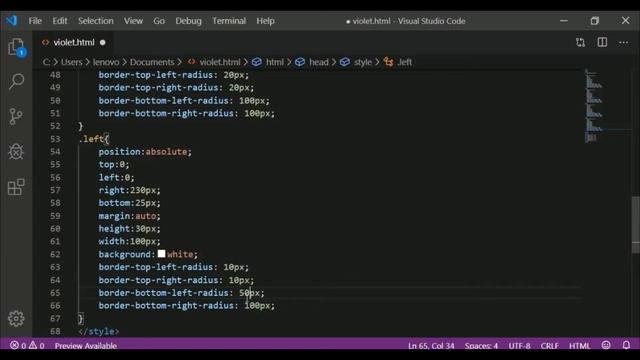Open the Debug view bug icon
The height and width of the screenshot is (360, 640).
point(16,152)
